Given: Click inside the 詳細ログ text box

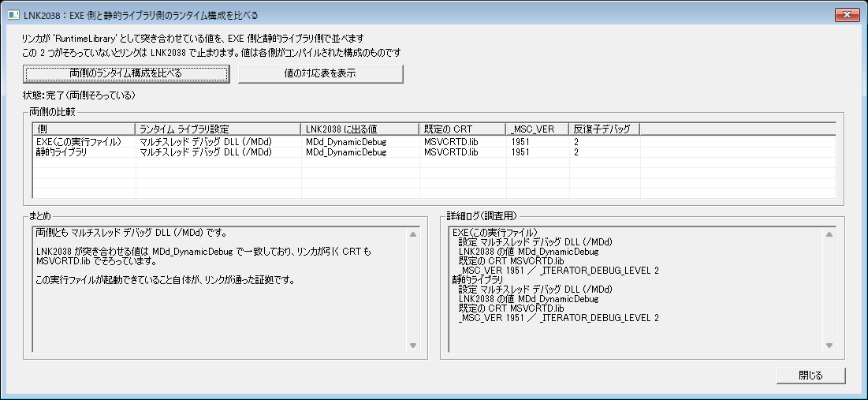Looking at the screenshot, I should coord(643,289).
